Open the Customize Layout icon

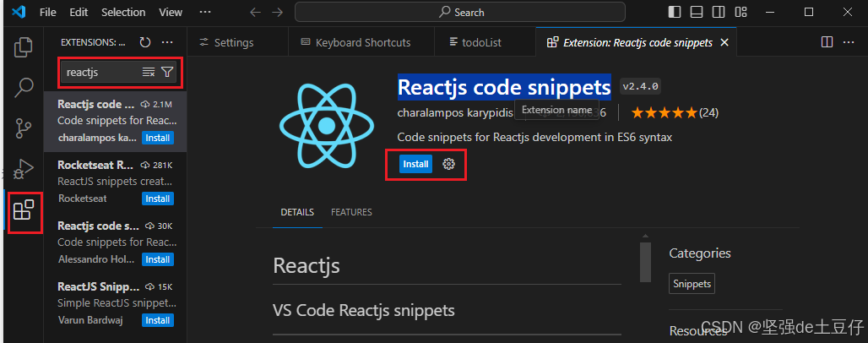[x=741, y=12]
